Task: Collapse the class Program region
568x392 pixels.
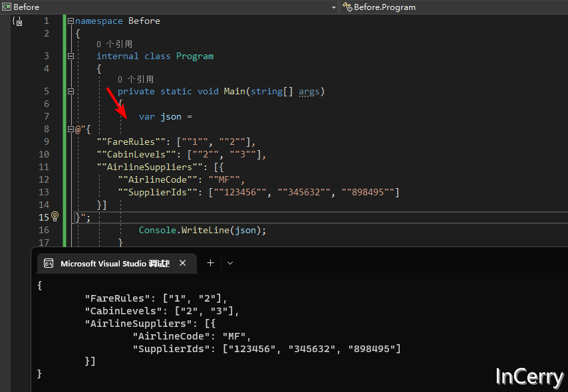Action: (x=71, y=56)
